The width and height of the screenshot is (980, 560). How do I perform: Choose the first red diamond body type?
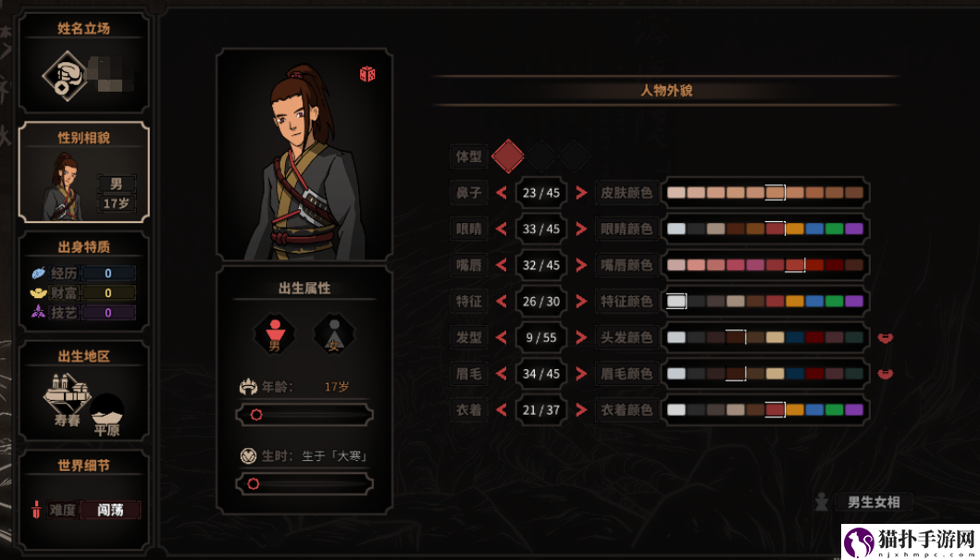(x=507, y=156)
